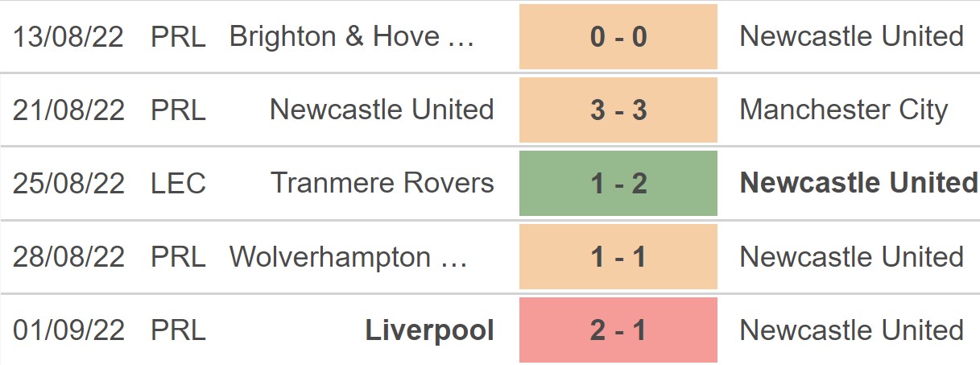Select the red 2 - 1 score cell
Image resolution: width=980 pixels, height=365 pixels.
pos(618,330)
